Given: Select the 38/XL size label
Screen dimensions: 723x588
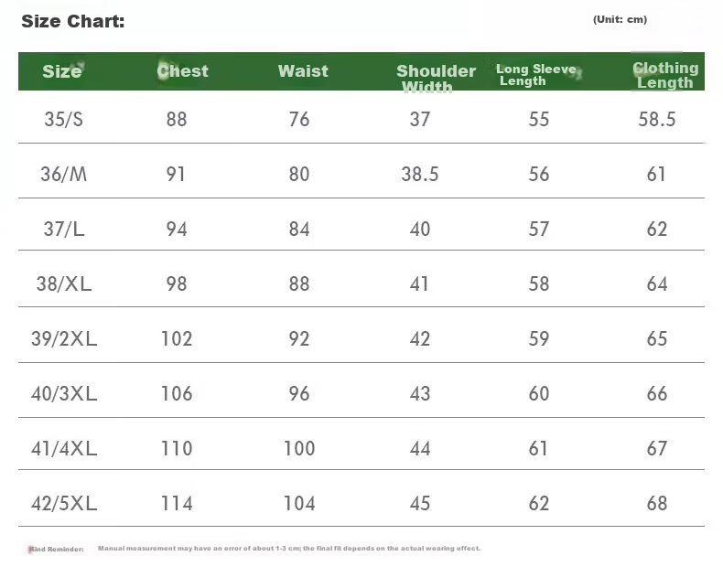Looking at the screenshot, I should [64, 283].
